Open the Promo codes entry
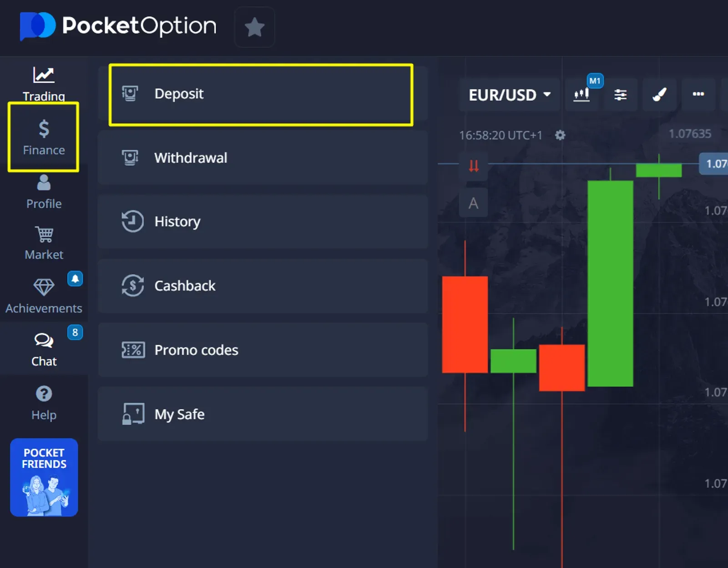Image resolution: width=728 pixels, height=568 pixels. click(263, 350)
